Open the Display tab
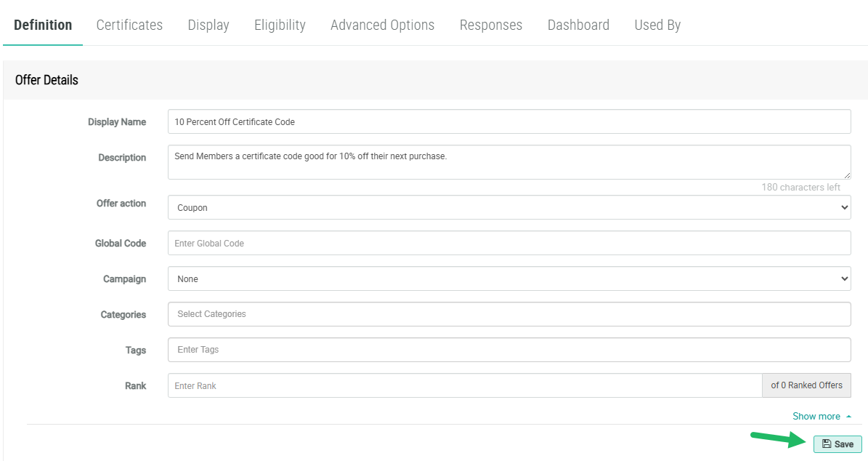Image resolution: width=868 pixels, height=461 pixels. (x=208, y=25)
